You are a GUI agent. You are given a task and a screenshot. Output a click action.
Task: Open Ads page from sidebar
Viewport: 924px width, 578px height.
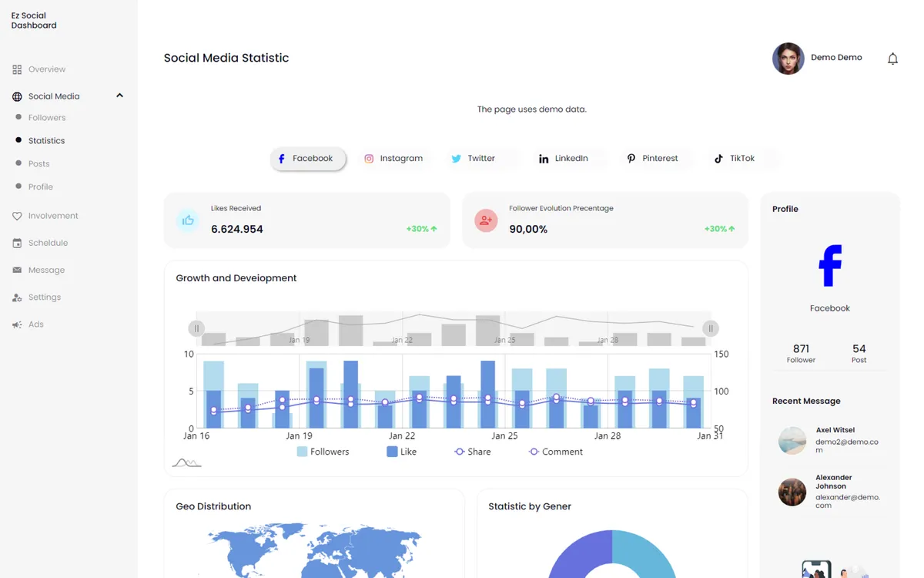click(x=36, y=324)
